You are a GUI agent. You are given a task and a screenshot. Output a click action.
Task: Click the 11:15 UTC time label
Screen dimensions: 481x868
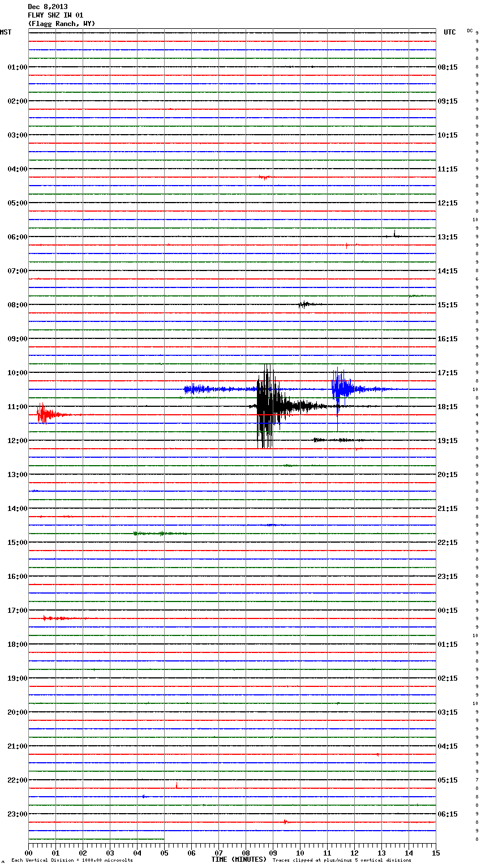[448, 169]
